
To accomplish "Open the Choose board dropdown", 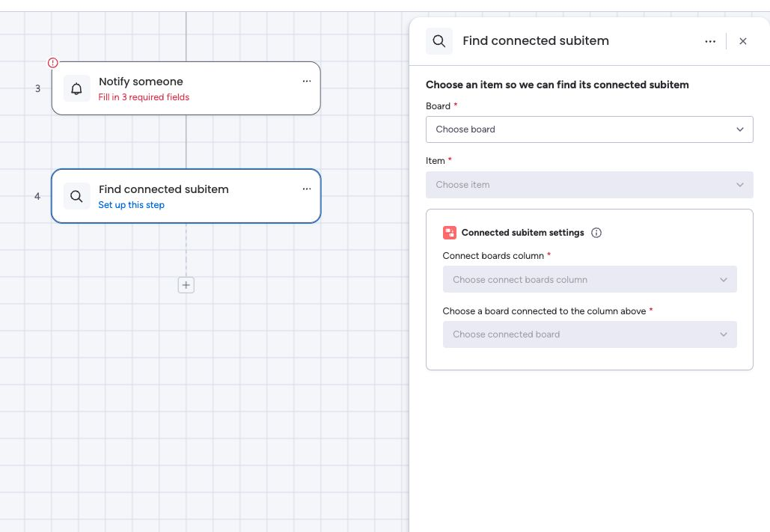I will (x=590, y=129).
